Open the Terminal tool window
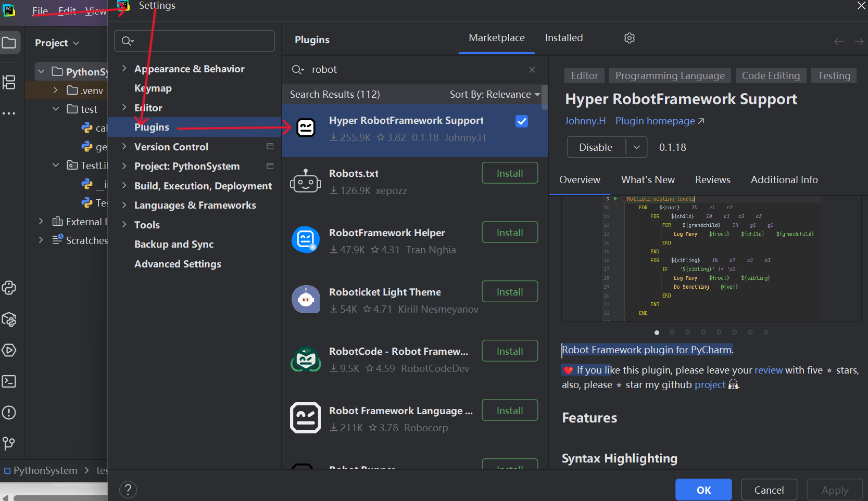 click(10, 381)
